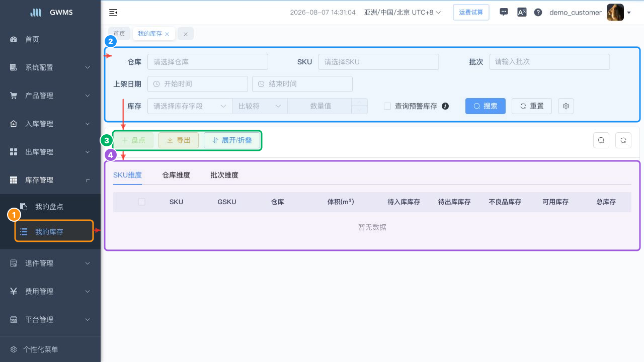Screen dimensions: 644x362
Task: Click the 开始时间 date field
Action: [198, 84]
